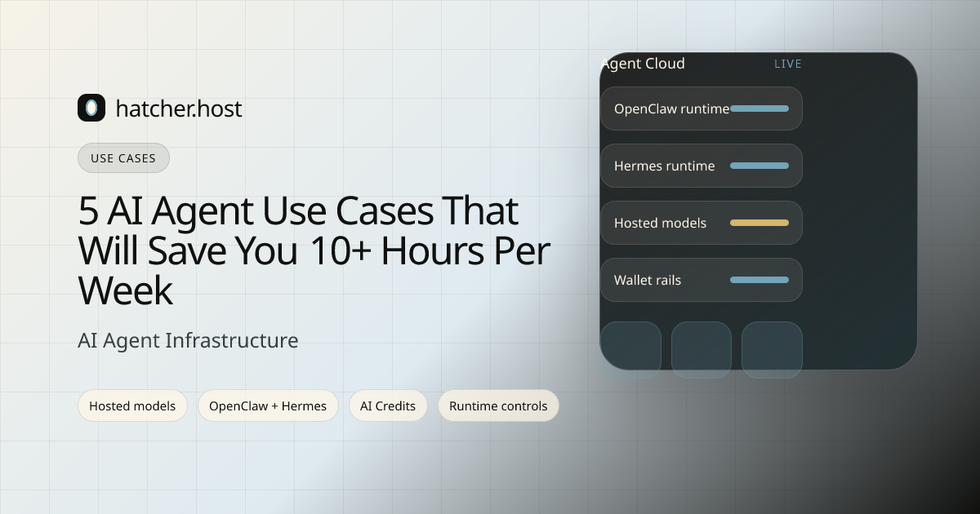Click the Hosted models pill

coord(132,405)
